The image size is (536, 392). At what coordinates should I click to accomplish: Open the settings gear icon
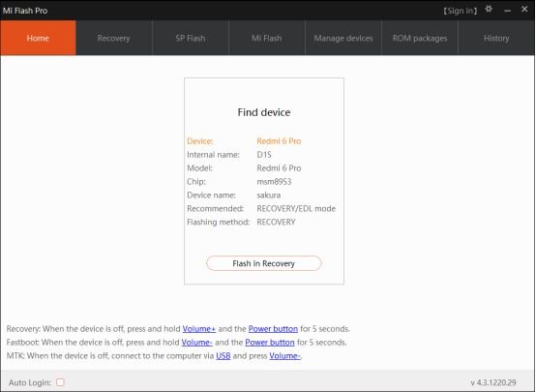coord(489,10)
